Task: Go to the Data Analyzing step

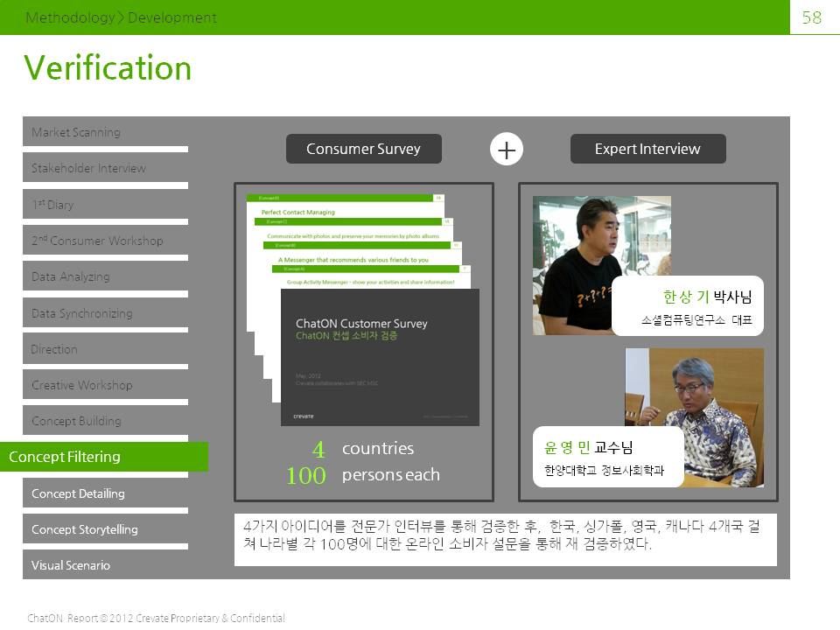Action: tap(105, 276)
